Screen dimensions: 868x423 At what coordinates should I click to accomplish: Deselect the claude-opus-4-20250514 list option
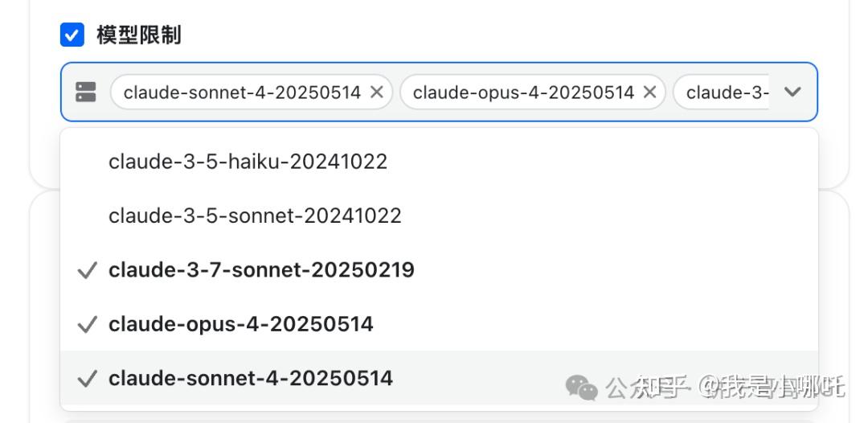[x=241, y=324]
